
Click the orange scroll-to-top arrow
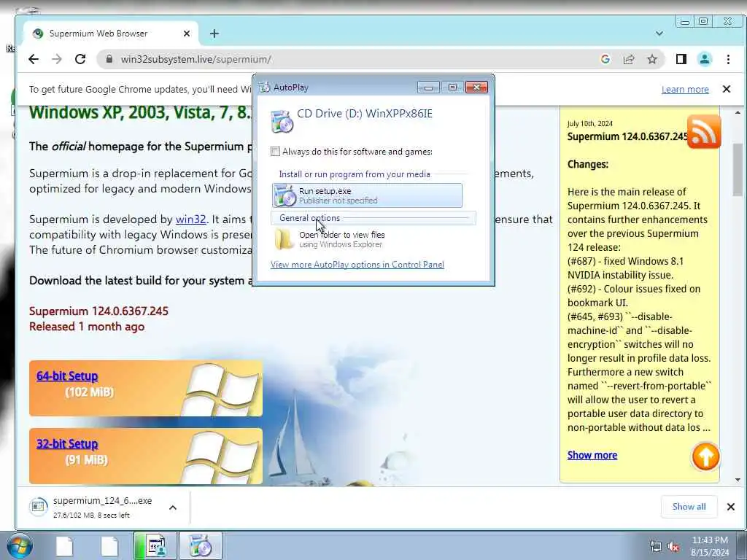coord(705,456)
